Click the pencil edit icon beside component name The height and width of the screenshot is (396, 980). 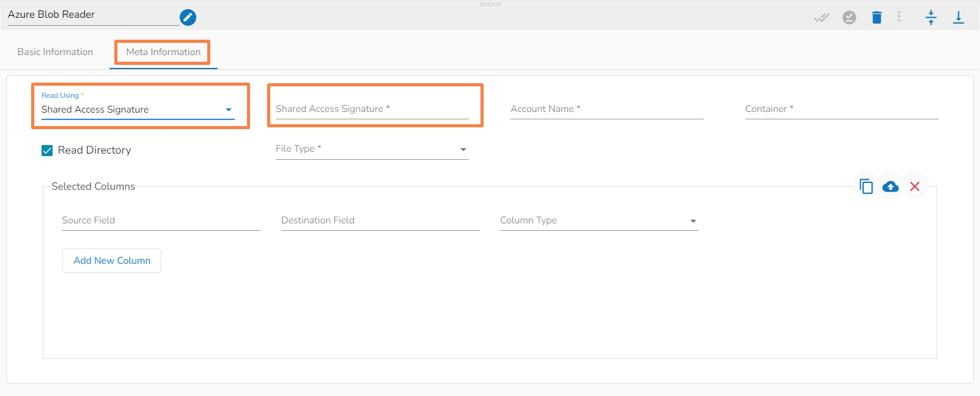coord(188,17)
